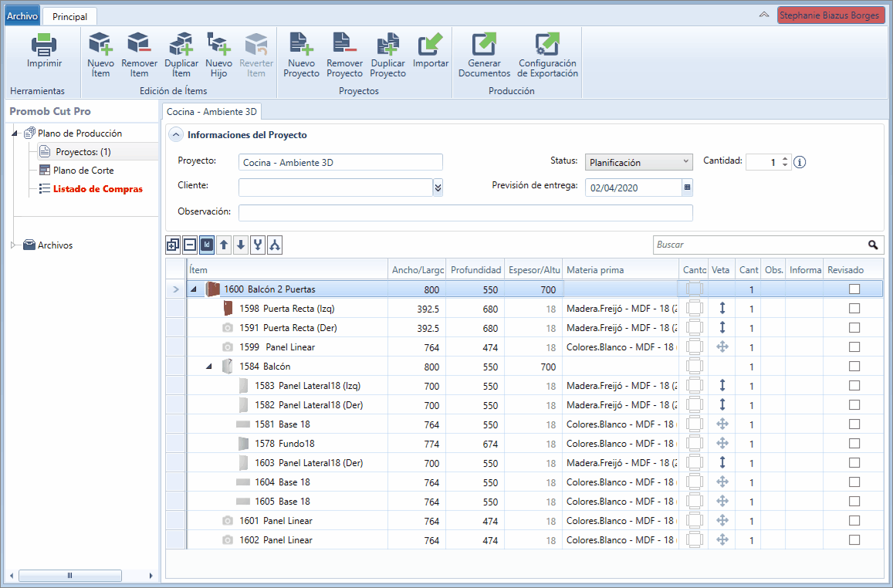Open Plano de Corte in tree
Viewport: 893px width, 588px height.
point(83,171)
